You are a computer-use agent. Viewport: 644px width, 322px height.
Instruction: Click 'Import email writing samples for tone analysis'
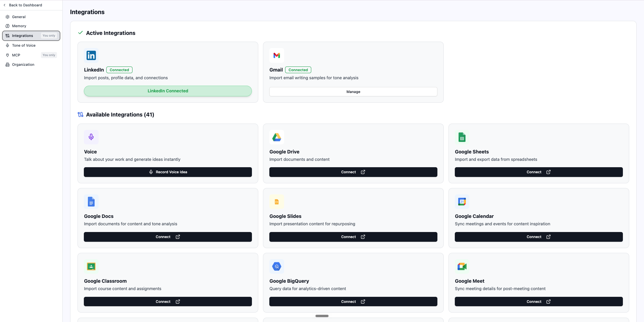click(314, 78)
